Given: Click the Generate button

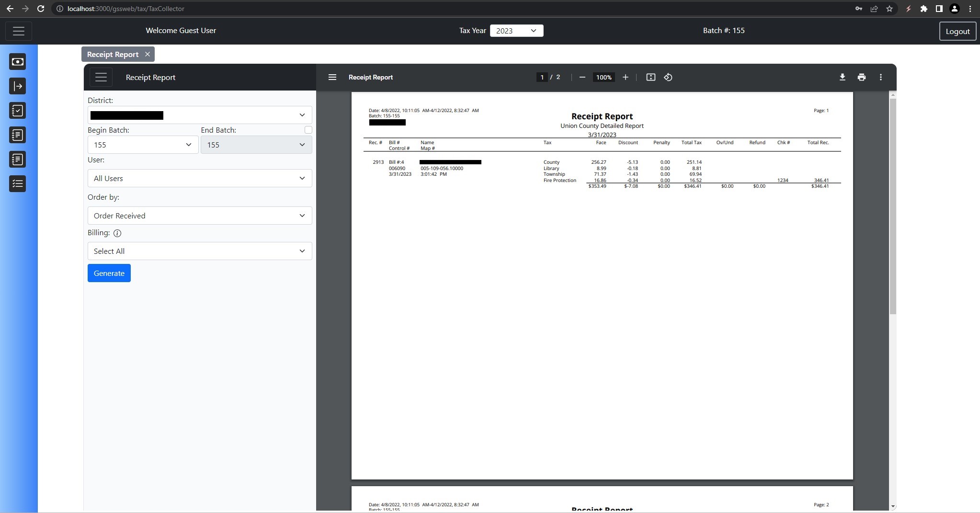Looking at the screenshot, I should point(109,273).
